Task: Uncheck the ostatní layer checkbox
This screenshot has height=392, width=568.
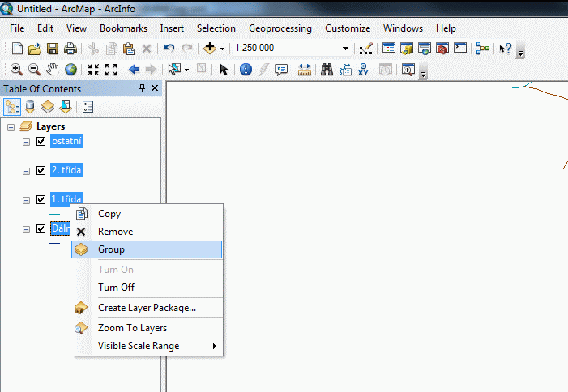Action: click(41, 141)
